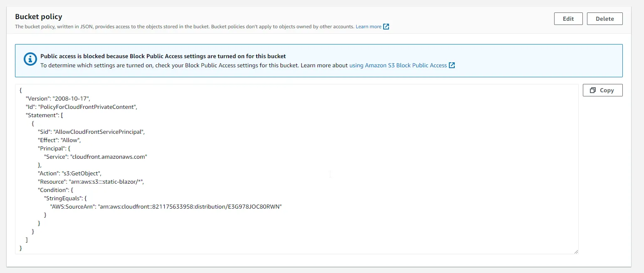Click the copy pages icon inside the Copy button

[593, 90]
